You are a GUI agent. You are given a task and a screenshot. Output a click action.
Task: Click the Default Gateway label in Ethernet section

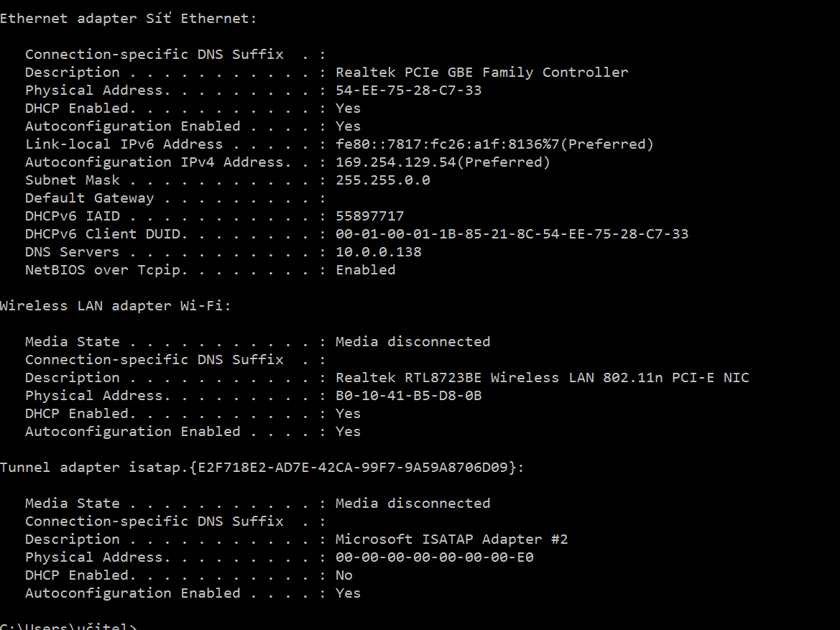pos(89,198)
